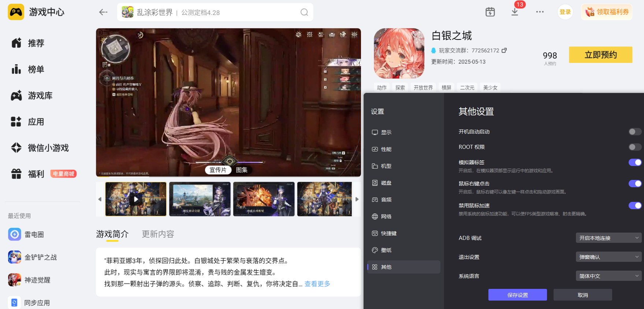
Task: Open the three-dot more menu
Action: click(x=540, y=12)
